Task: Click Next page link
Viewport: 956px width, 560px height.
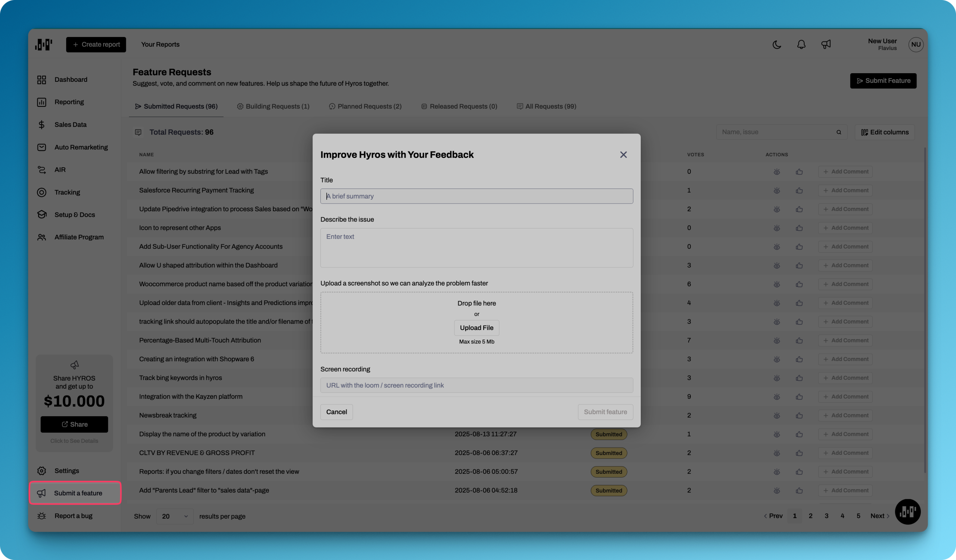Action: [x=880, y=516]
